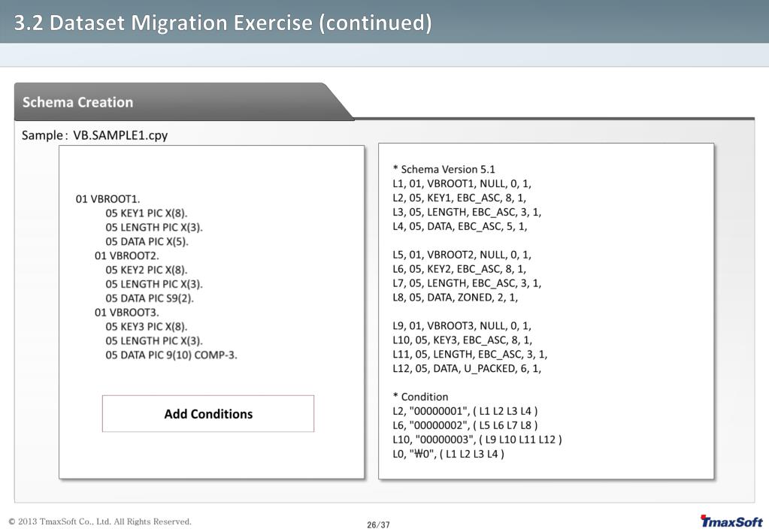Image resolution: width=769 pixels, height=532 pixels.
Task: Click the Add Conditions box
Action: [208, 413]
